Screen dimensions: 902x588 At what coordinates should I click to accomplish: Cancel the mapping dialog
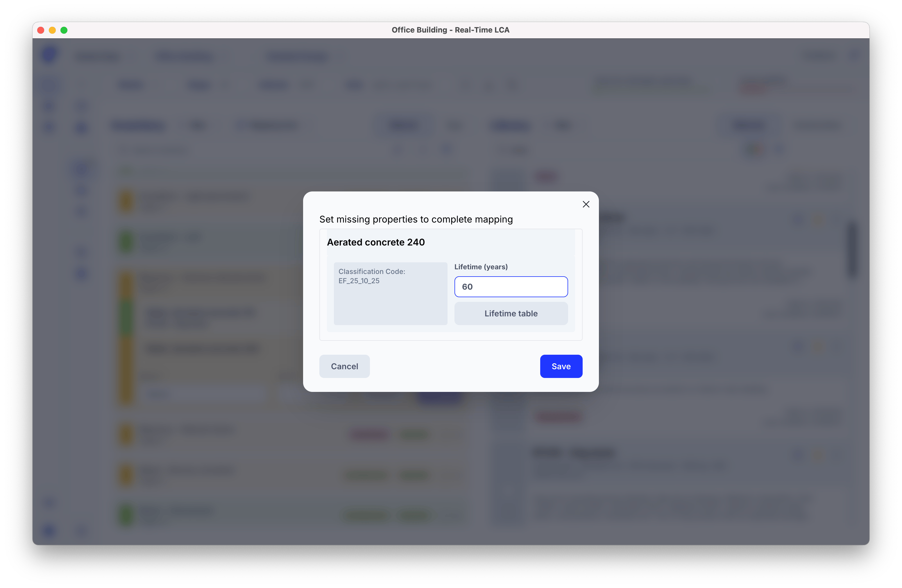point(344,366)
